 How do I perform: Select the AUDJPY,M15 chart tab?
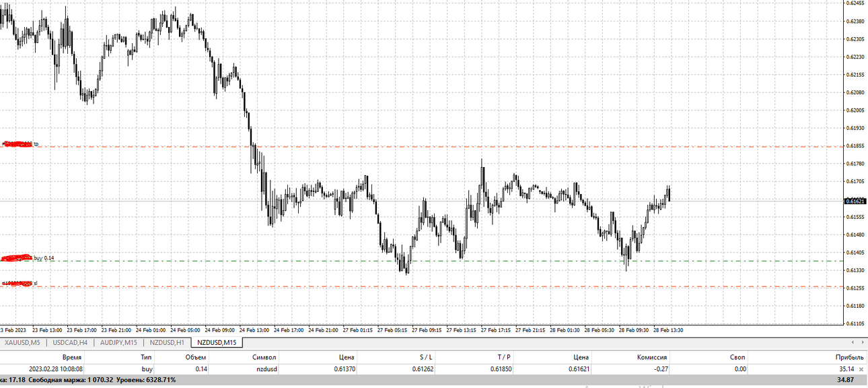[x=118, y=343]
